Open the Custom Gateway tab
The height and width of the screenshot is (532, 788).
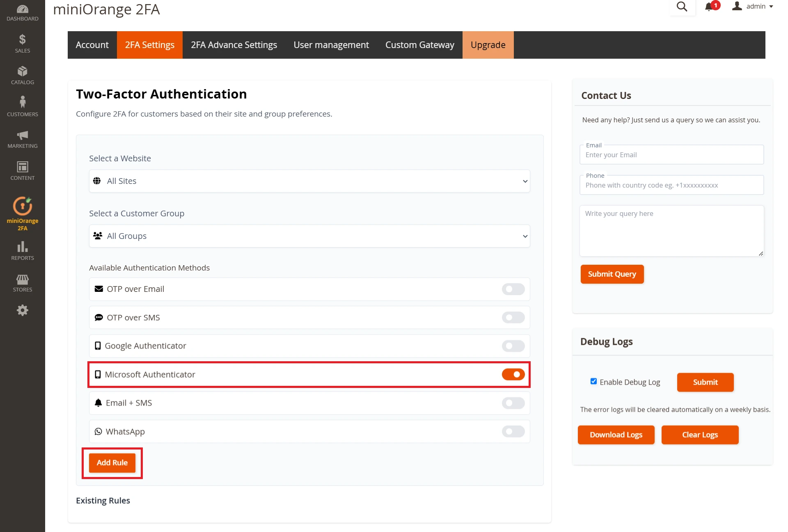[420, 45]
